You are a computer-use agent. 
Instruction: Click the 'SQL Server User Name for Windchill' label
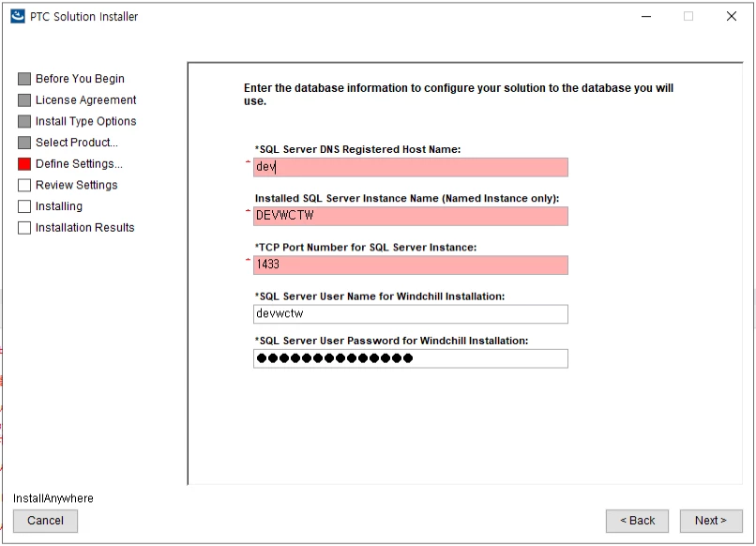pyautogui.click(x=380, y=296)
